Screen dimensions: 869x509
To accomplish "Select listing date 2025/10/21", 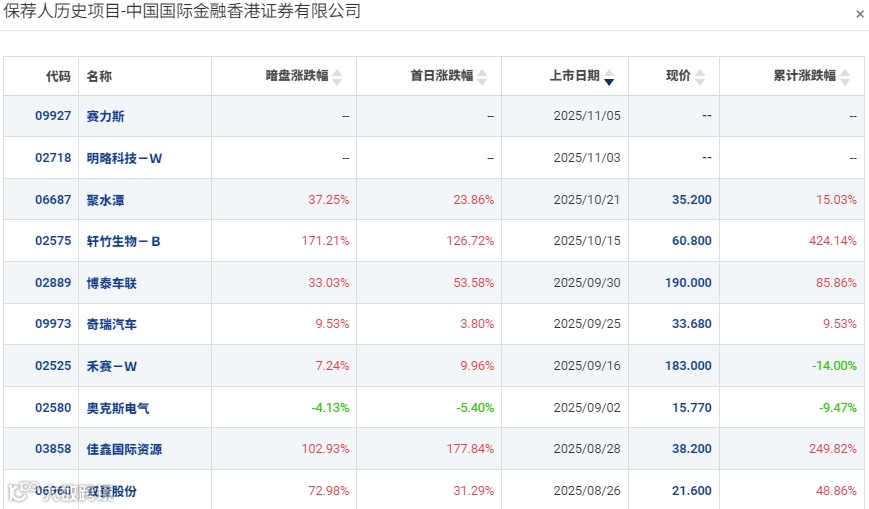I will 587,200.
